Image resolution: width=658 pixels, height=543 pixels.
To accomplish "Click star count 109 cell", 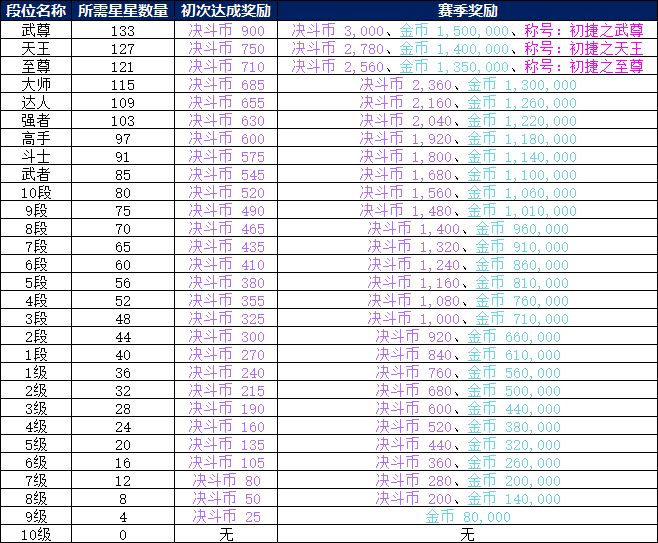I will point(123,102).
